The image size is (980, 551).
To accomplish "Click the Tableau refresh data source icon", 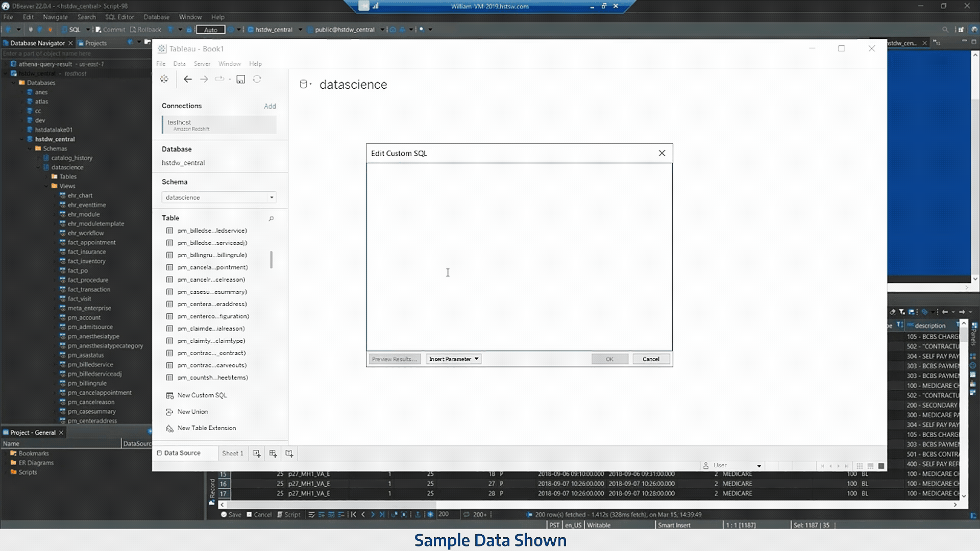I will point(257,79).
